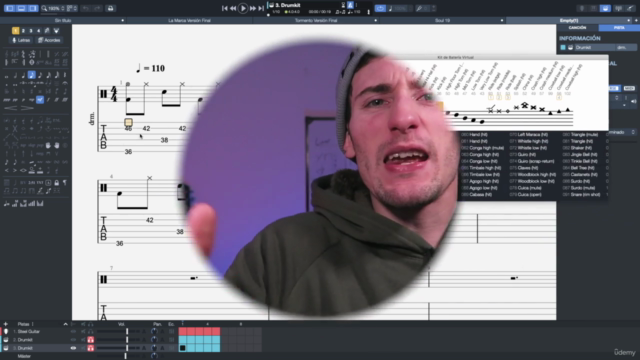The width and height of the screenshot is (640, 360).
Task: Add a new document tab
Action: click(636, 20)
